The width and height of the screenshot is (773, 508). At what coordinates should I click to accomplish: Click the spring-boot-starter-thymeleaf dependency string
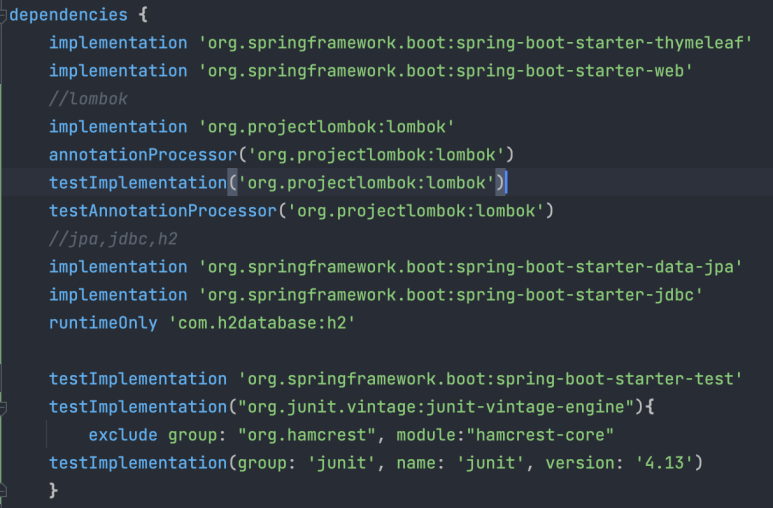(x=475, y=43)
